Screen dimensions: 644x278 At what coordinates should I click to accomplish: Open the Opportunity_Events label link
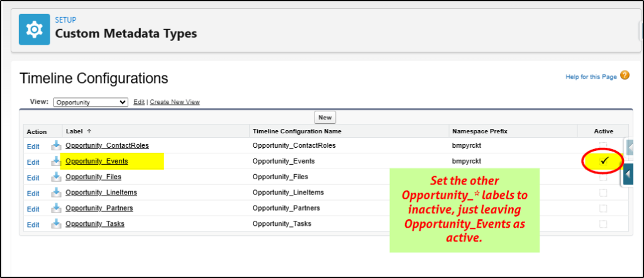97,162
